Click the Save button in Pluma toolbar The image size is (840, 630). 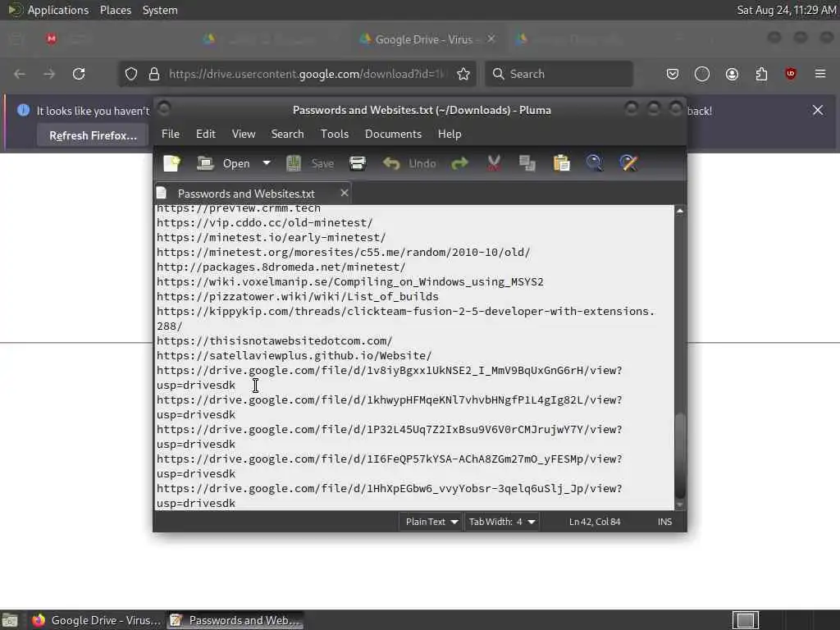pyautogui.click(x=309, y=163)
